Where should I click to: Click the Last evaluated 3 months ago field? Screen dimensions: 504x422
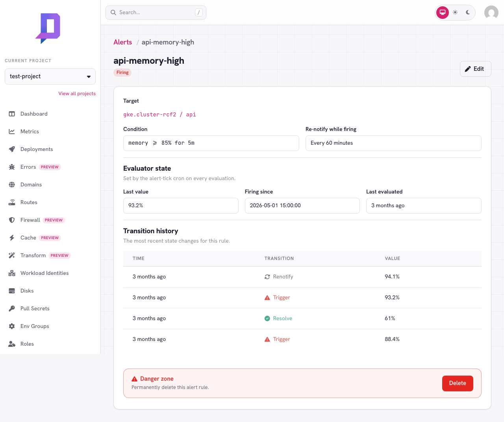[424, 206]
